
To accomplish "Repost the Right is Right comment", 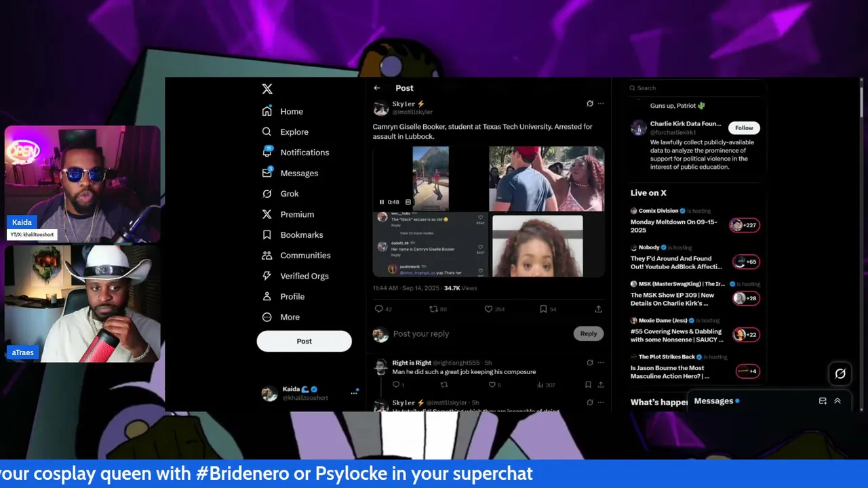I will pos(444,385).
